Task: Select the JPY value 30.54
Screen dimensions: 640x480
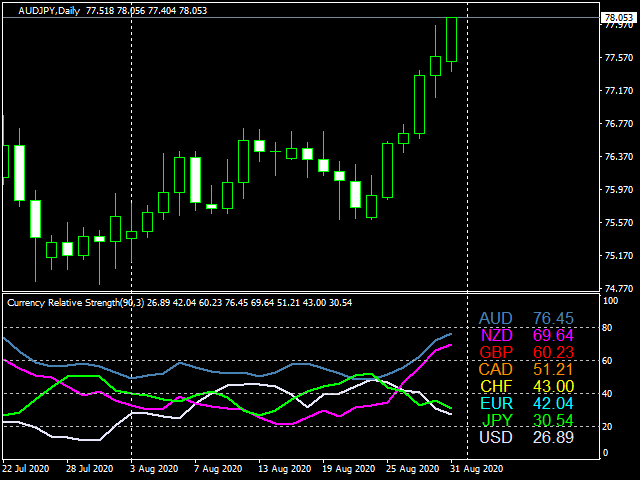Action: (553, 420)
